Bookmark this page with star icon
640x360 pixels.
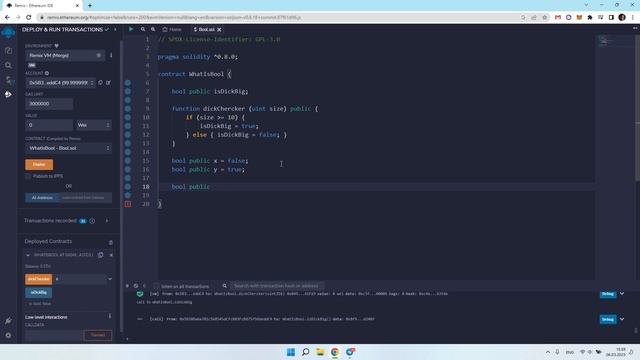pyautogui.click(x=544, y=18)
